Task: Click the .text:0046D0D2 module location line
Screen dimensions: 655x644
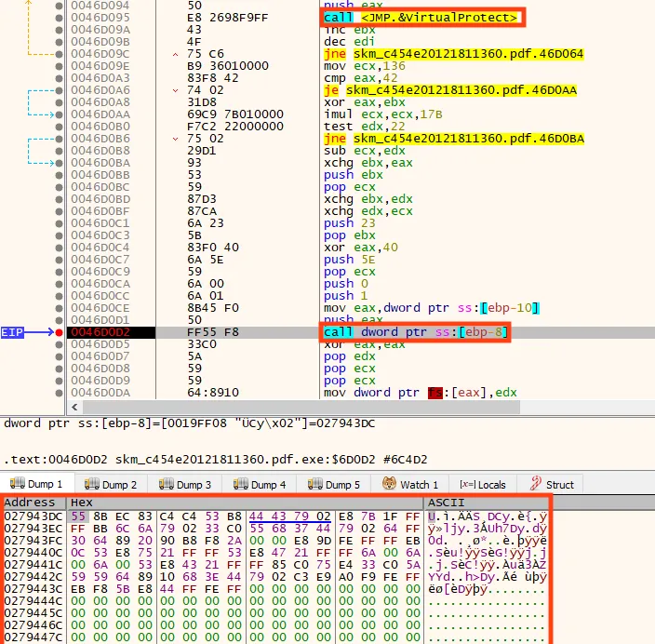Action: pos(216,460)
